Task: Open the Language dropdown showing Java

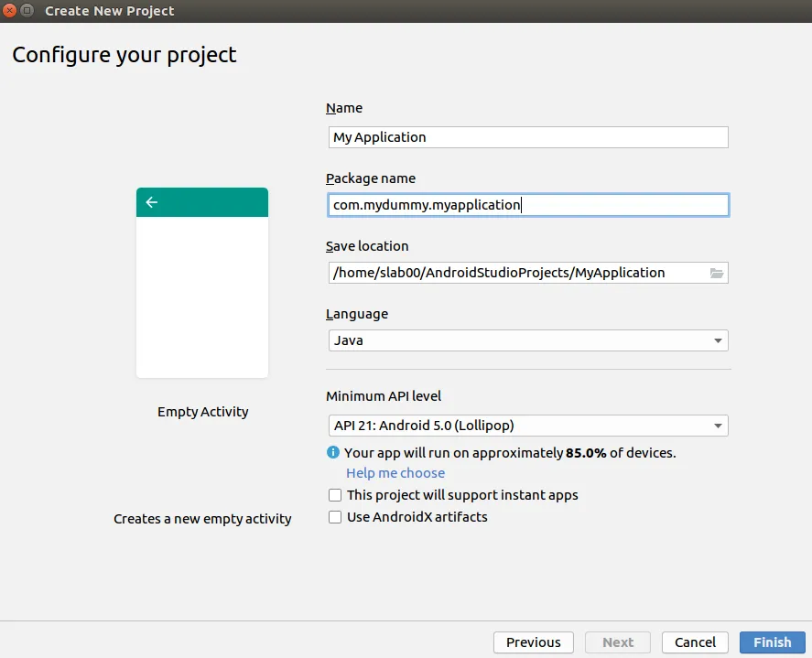Action: [x=528, y=340]
